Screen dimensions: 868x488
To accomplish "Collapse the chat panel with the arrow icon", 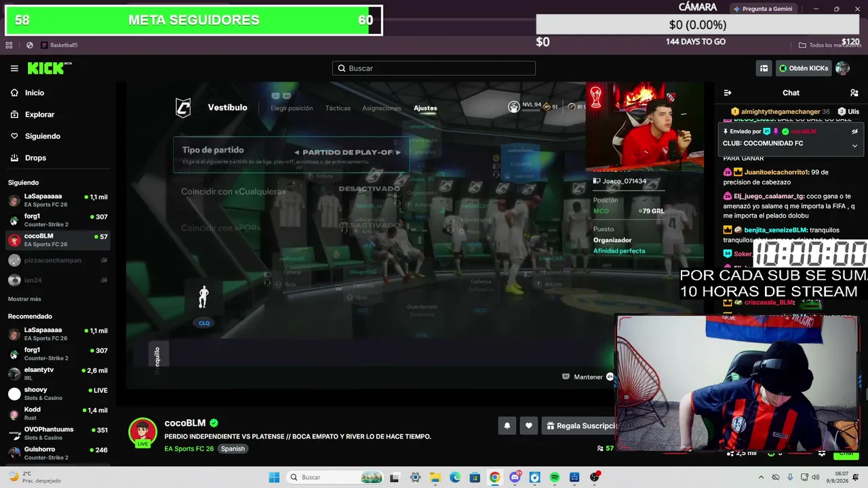I will [x=728, y=93].
